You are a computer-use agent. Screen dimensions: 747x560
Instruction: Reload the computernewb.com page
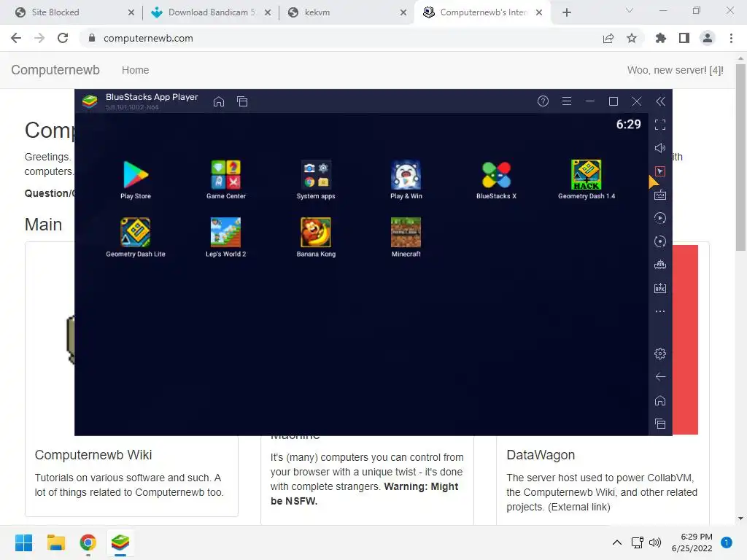[63, 38]
